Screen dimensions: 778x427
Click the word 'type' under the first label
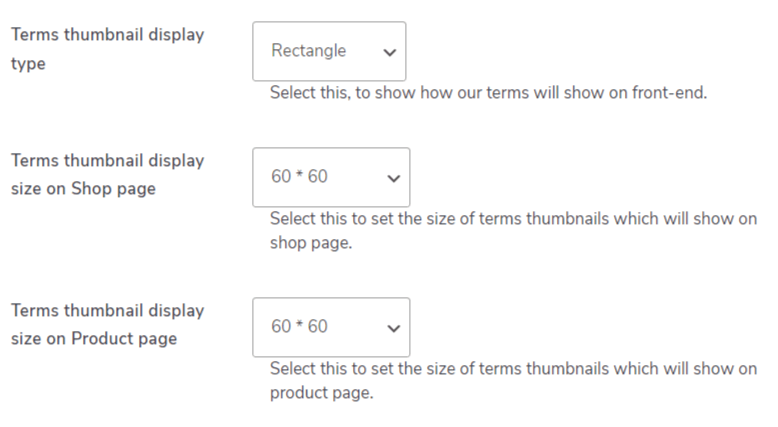[x=28, y=64]
